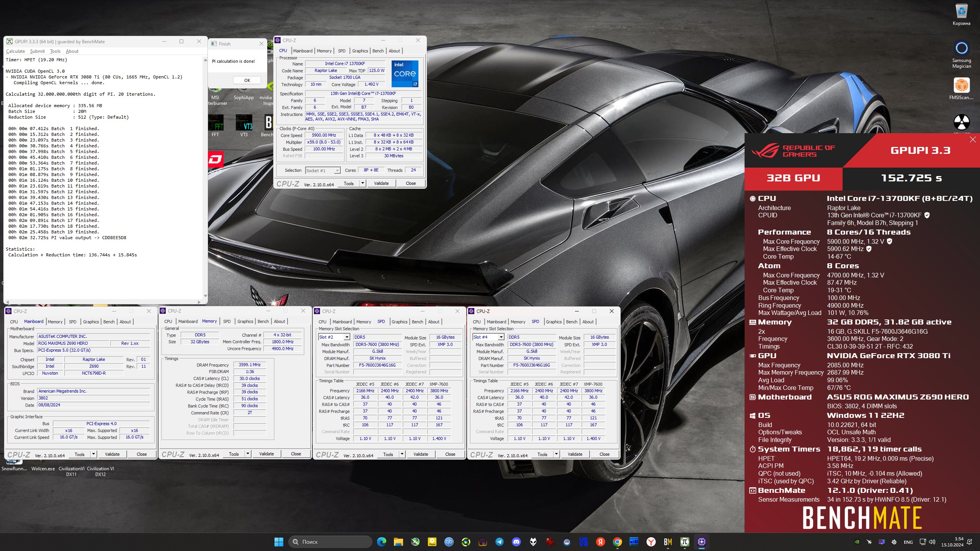This screenshot has height=551, width=980.
Task: Open the FFT desktop shortcut
Action: (215, 126)
